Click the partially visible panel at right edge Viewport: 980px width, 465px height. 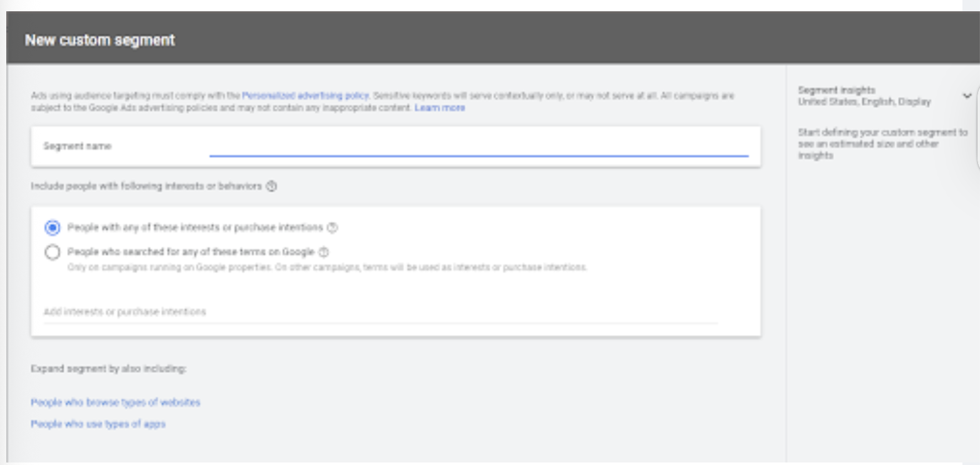coord(976,128)
